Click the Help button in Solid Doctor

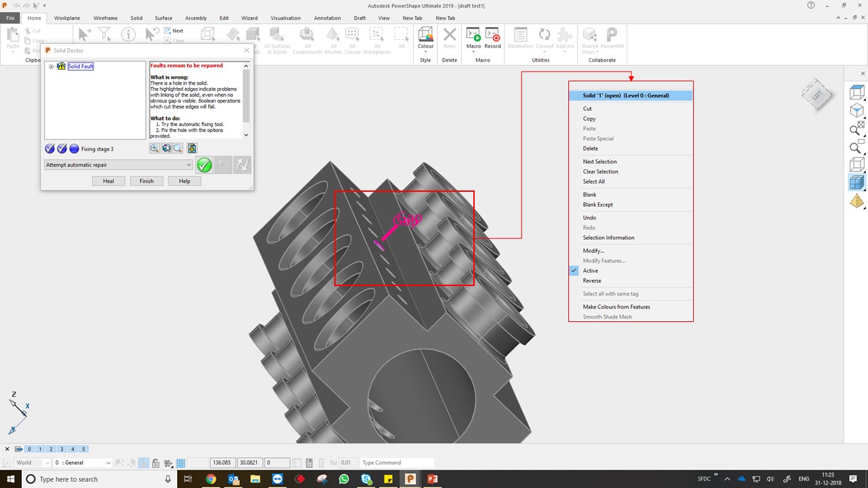tap(184, 181)
